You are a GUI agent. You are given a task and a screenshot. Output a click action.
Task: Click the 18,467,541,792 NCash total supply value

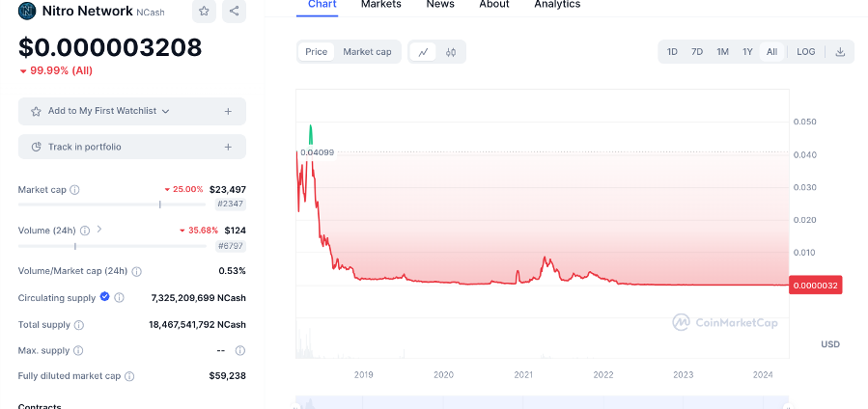[197, 324]
